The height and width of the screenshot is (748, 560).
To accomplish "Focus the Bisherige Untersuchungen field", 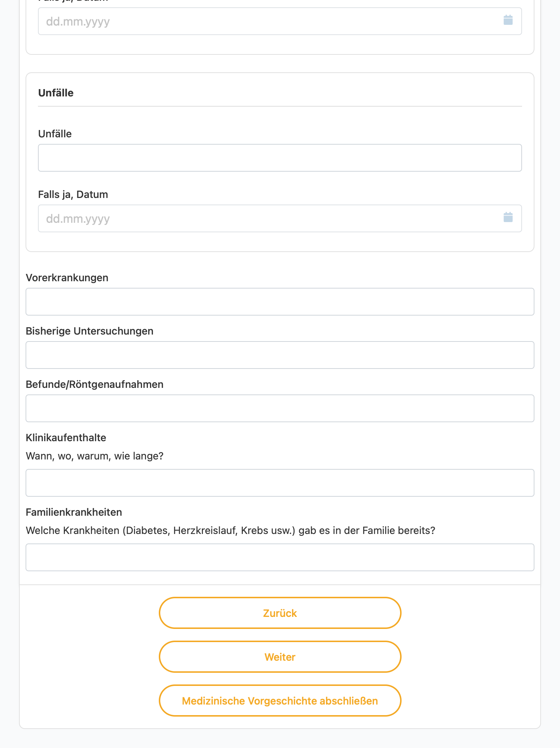I will coord(280,355).
